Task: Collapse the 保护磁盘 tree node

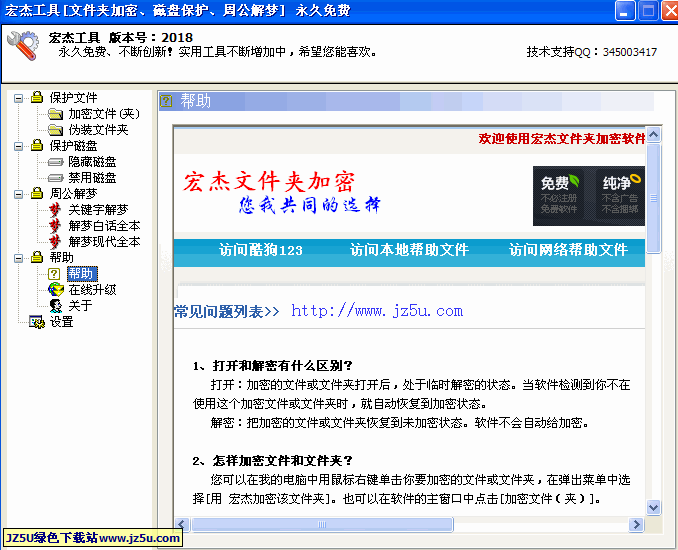Action: (x=18, y=146)
